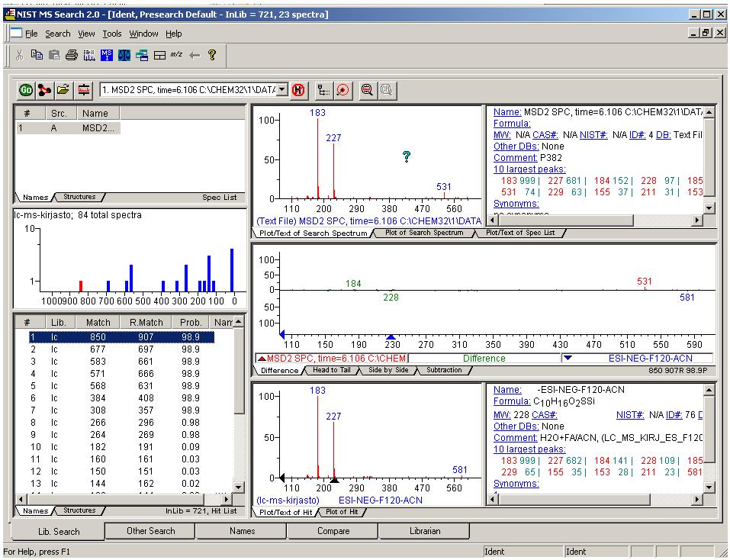Click the teal question mark in the spectrum plot
730x560 pixels.
click(407, 156)
